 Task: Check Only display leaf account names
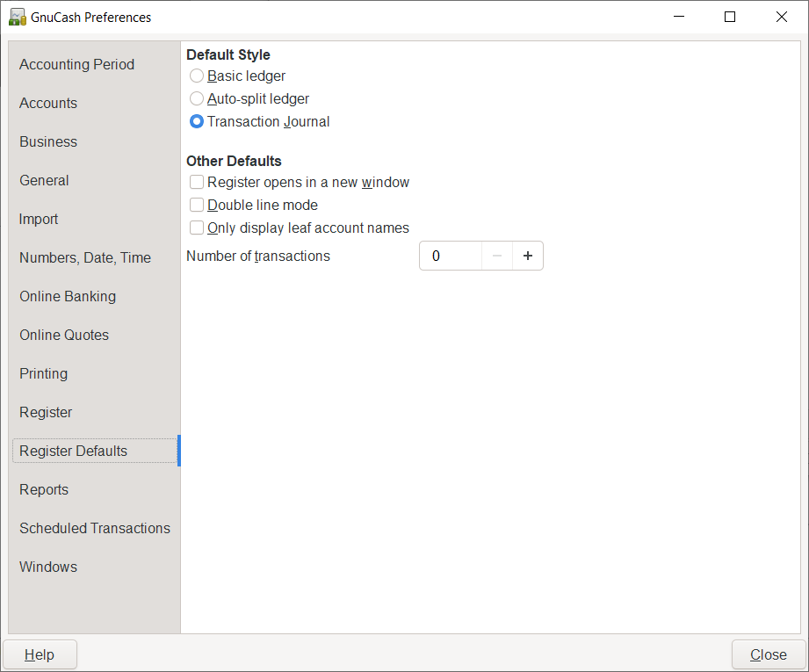(x=197, y=228)
